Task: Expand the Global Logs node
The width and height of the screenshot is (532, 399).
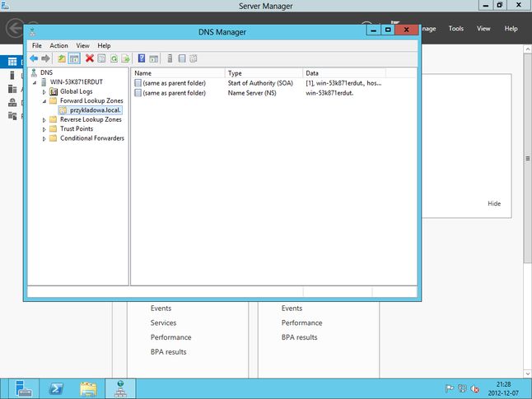Action: [44, 92]
